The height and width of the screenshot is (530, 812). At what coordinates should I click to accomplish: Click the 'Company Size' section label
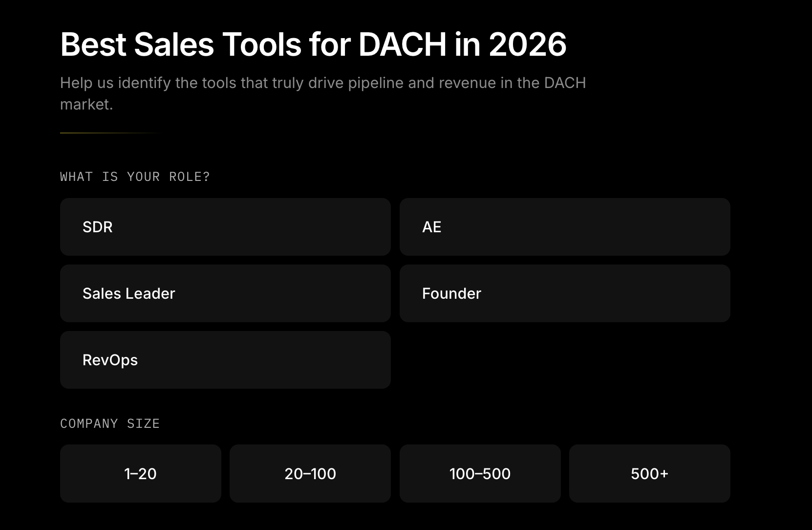point(110,423)
